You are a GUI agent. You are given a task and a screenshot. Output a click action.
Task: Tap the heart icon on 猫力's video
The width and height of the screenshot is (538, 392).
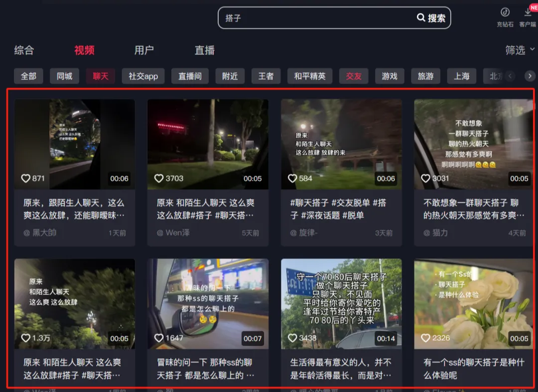pos(426,177)
